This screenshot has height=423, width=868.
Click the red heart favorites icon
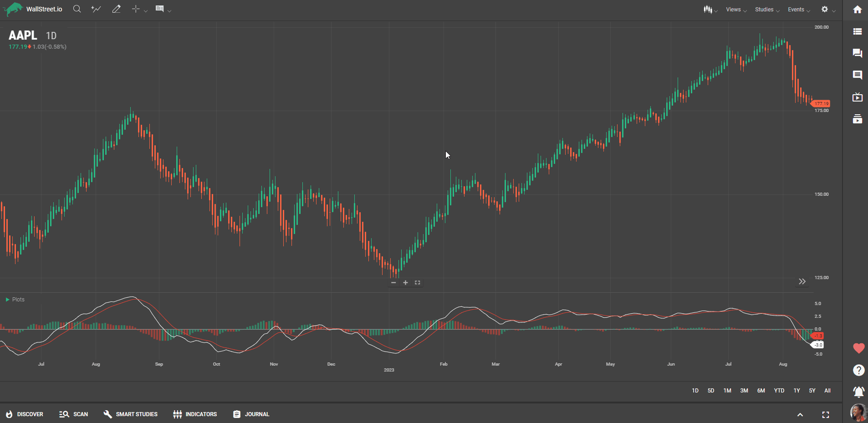coord(858,348)
